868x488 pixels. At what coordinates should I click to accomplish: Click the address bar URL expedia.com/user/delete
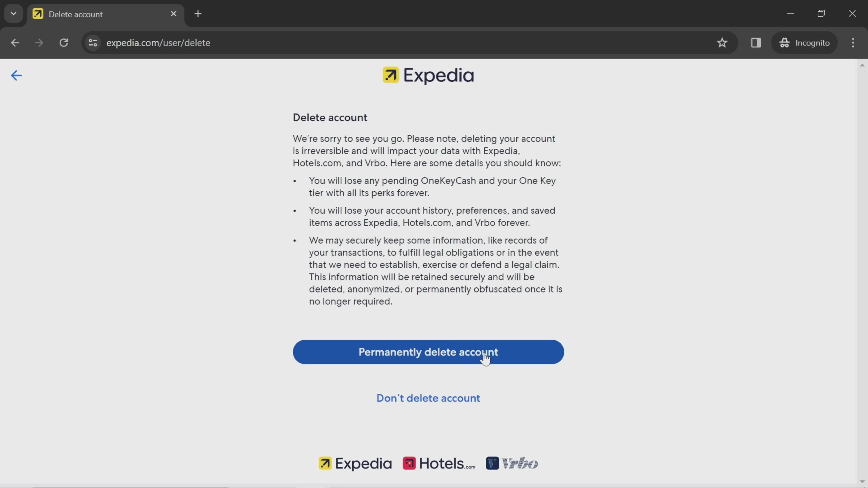point(158,43)
